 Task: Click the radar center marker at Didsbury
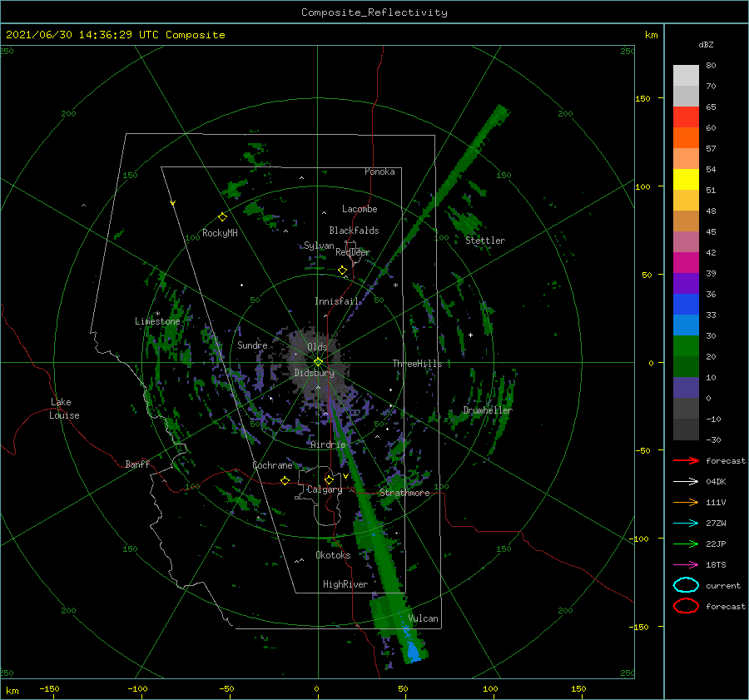point(318,362)
